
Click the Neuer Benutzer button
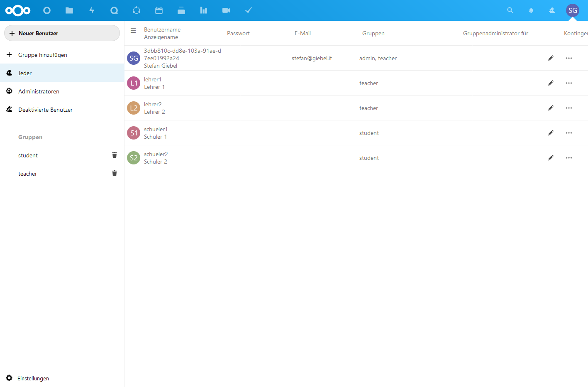point(62,33)
